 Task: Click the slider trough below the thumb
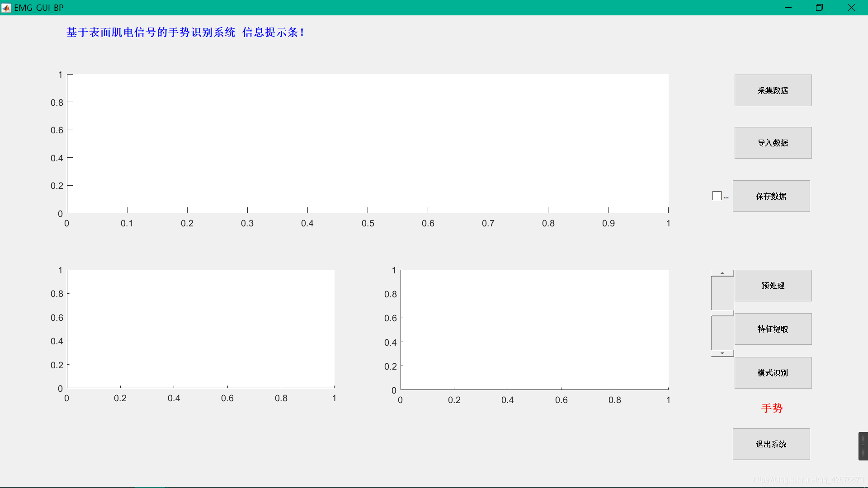(x=722, y=333)
